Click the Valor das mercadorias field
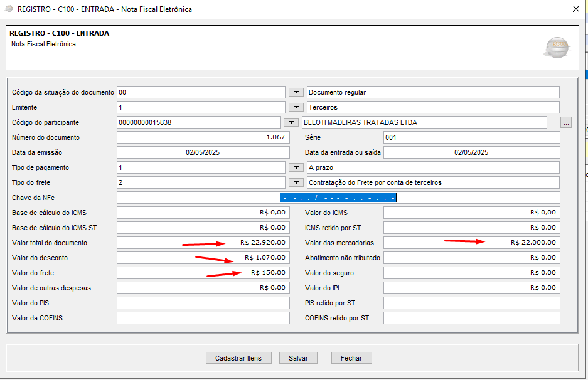This screenshot has width=588, height=380. pyautogui.click(x=472, y=243)
